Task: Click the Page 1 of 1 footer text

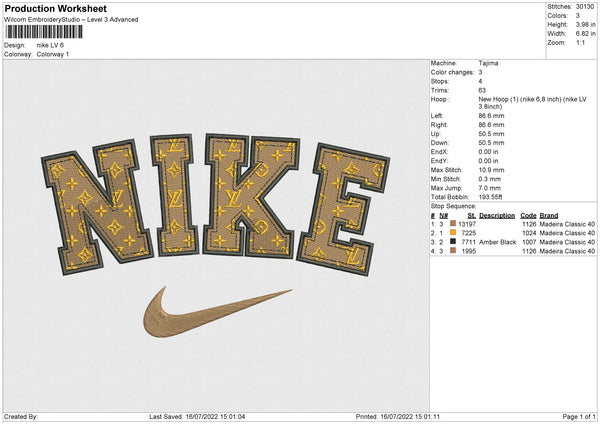Action: (x=579, y=417)
